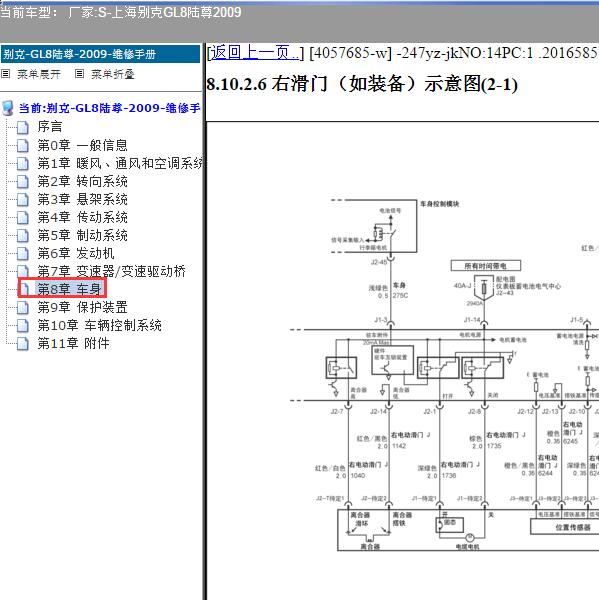Click the wiring diagram image
Screen dimensions: 599x600
pos(444,375)
